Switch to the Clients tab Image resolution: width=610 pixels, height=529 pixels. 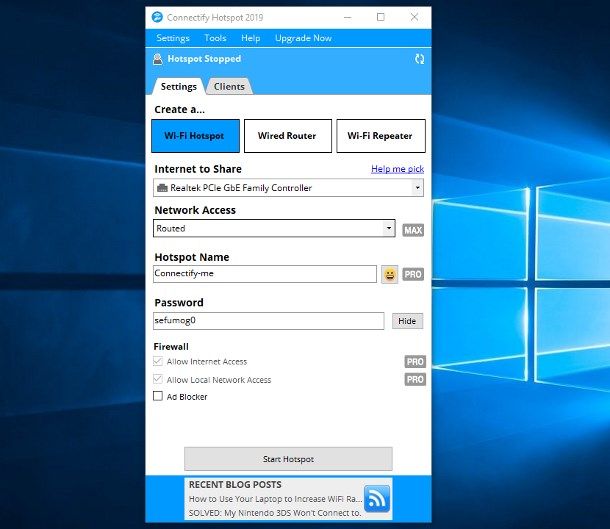[229, 86]
